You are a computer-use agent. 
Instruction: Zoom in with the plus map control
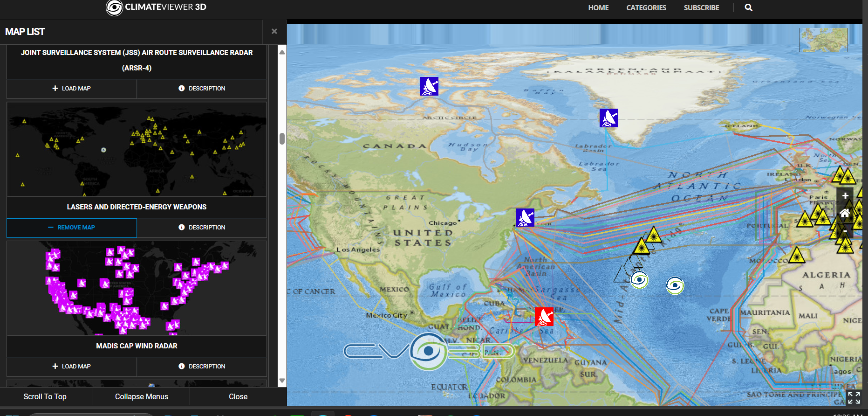pos(845,196)
